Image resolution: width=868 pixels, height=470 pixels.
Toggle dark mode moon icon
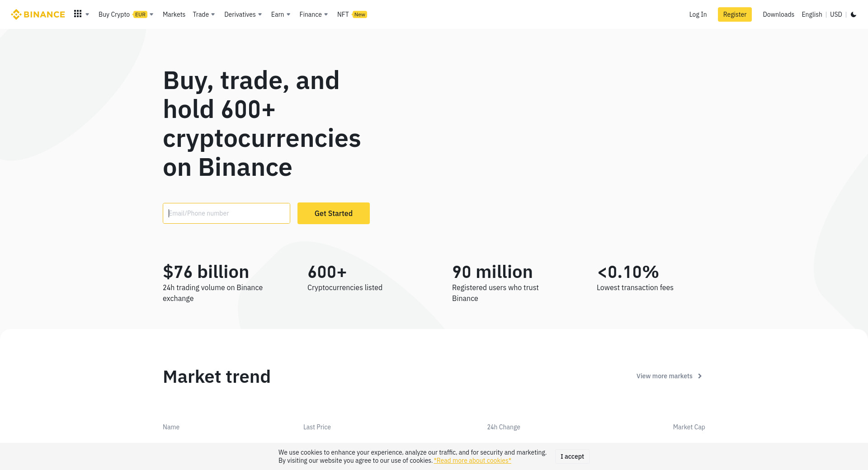tap(854, 14)
